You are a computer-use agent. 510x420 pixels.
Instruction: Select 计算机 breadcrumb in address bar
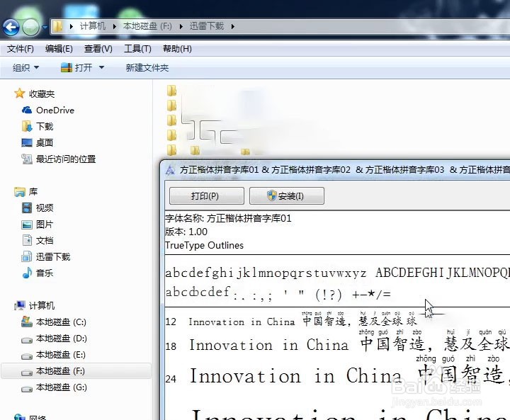coord(93,26)
